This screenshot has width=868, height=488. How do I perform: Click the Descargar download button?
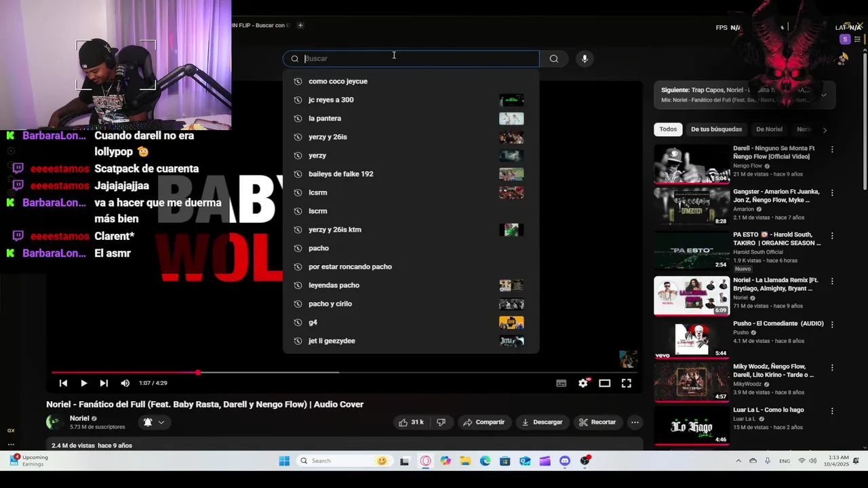pos(542,422)
